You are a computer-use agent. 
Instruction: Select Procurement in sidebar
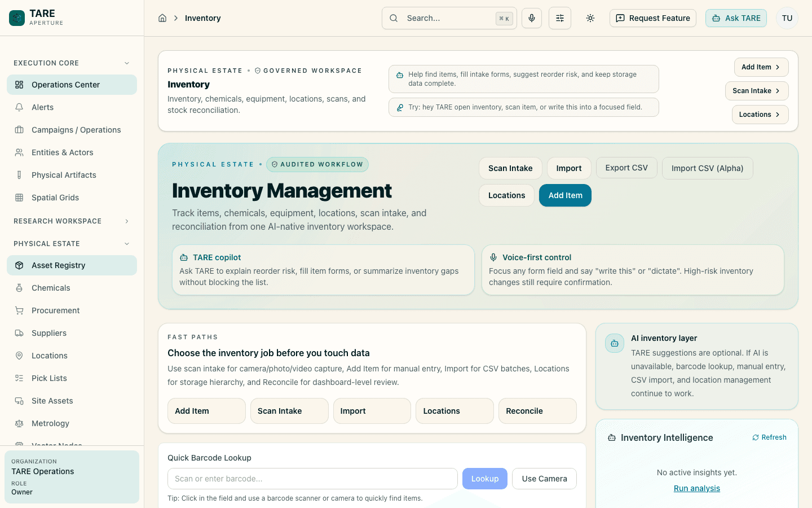click(72, 310)
